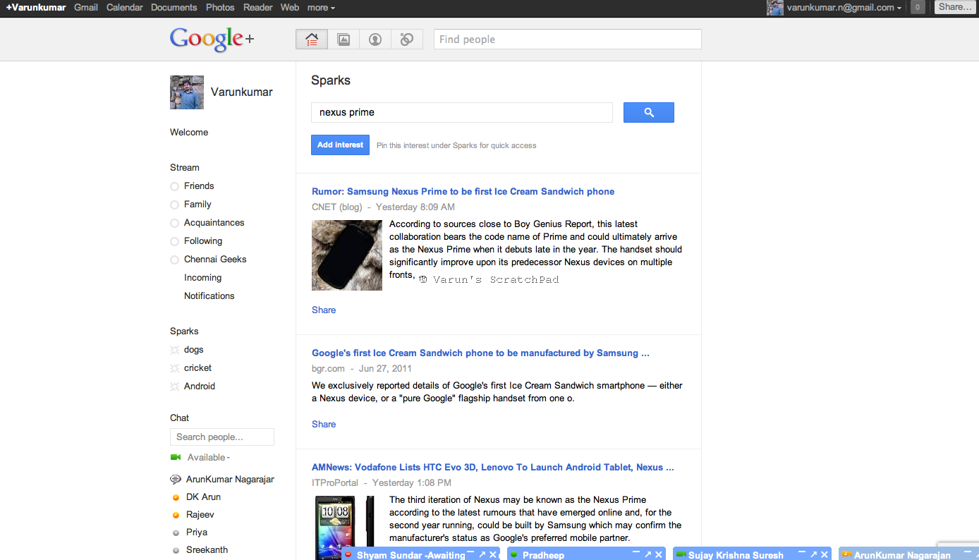Click the Nexus phone article thumbnail
The image size is (979, 560).
(347, 255)
